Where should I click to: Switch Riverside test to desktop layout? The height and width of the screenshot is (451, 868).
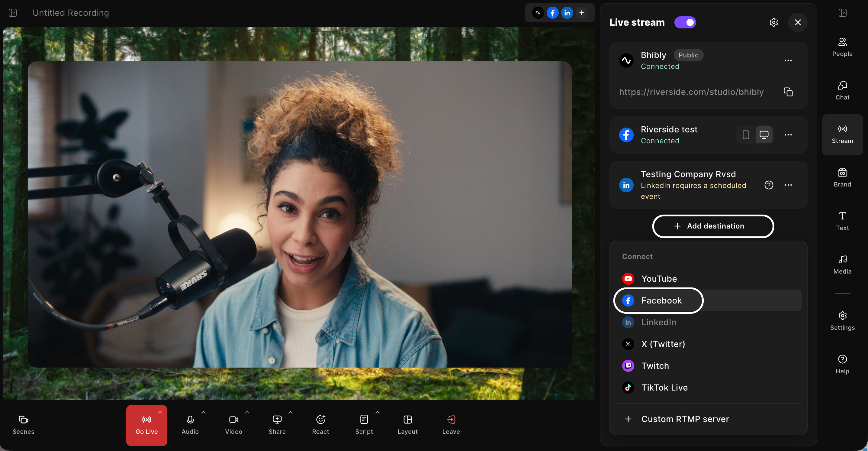(x=764, y=135)
